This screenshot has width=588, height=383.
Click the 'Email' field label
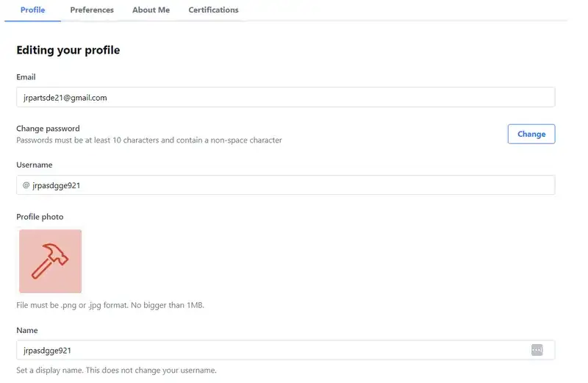(26, 77)
